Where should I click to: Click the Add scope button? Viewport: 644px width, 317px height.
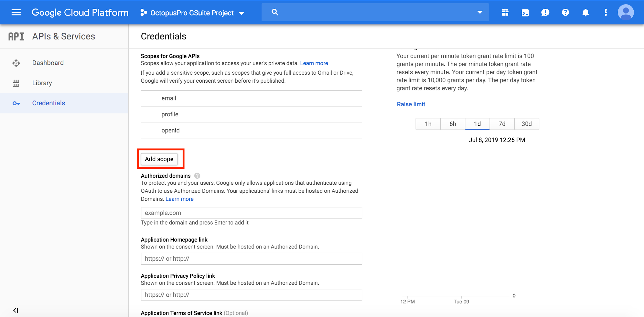click(159, 159)
